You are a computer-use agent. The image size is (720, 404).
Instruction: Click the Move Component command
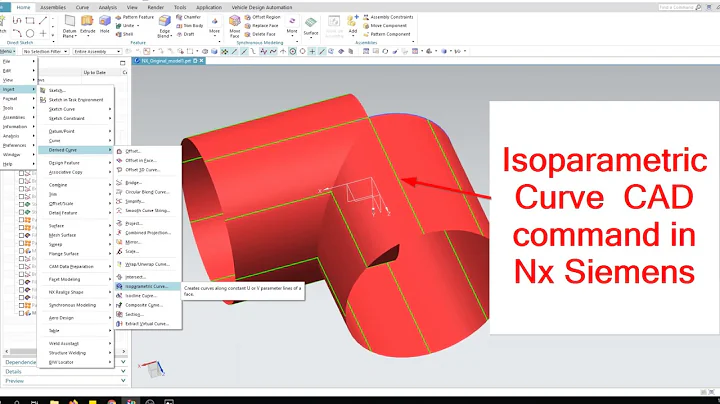pos(385,26)
